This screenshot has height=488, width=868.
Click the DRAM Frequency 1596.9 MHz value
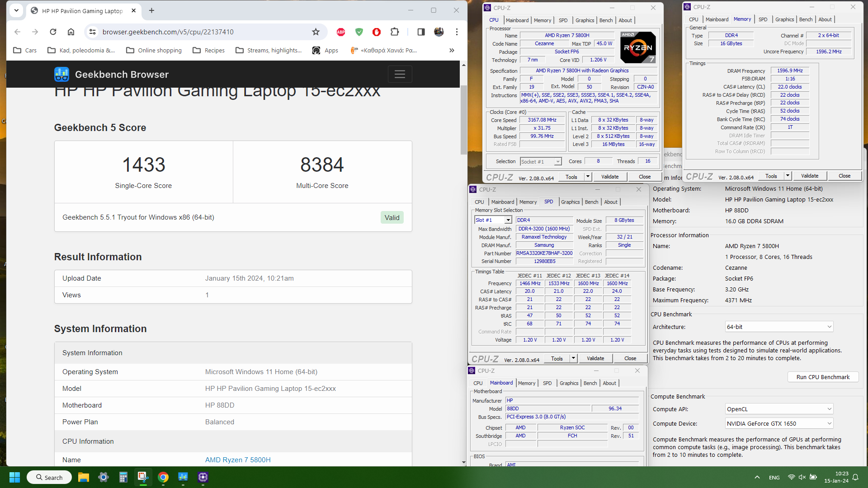click(x=790, y=70)
